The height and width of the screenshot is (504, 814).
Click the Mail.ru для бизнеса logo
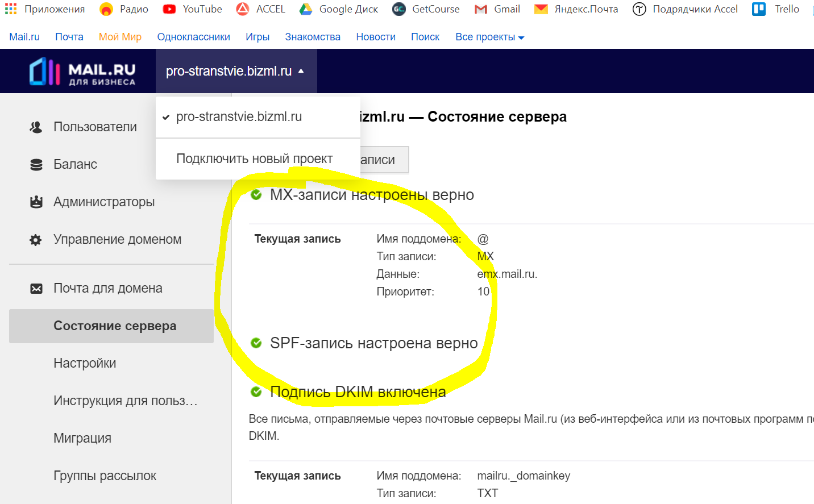click(82, 72)
